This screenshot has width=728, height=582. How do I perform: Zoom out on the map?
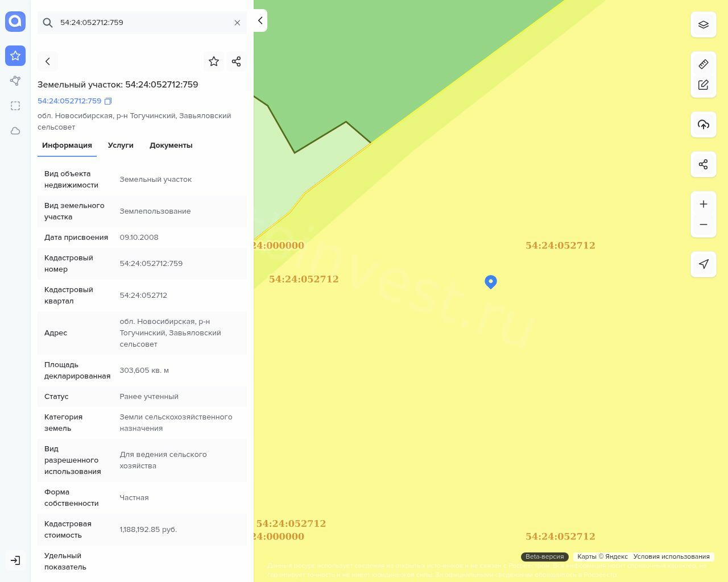[x=703, y=225]
